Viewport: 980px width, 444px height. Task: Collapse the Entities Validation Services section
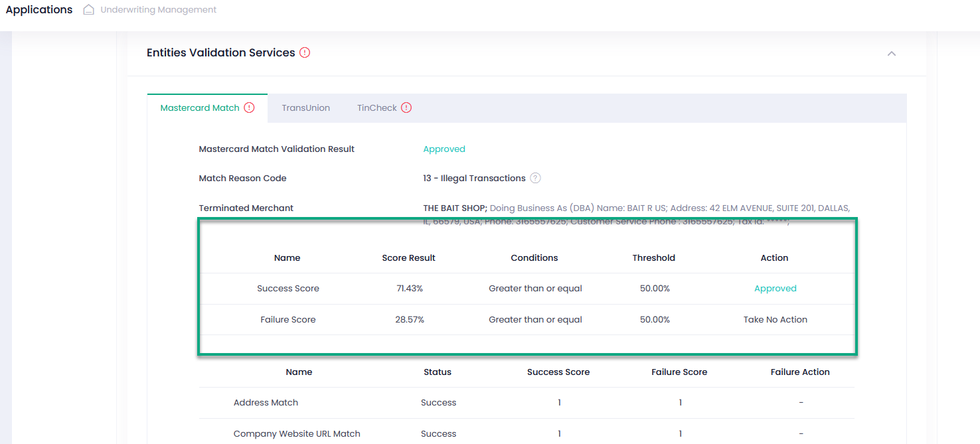click(x=892, y=53)
